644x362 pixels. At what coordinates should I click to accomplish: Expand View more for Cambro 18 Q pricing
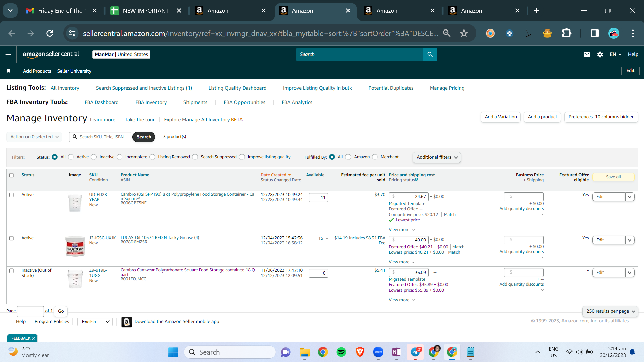[x=402, y=300]
